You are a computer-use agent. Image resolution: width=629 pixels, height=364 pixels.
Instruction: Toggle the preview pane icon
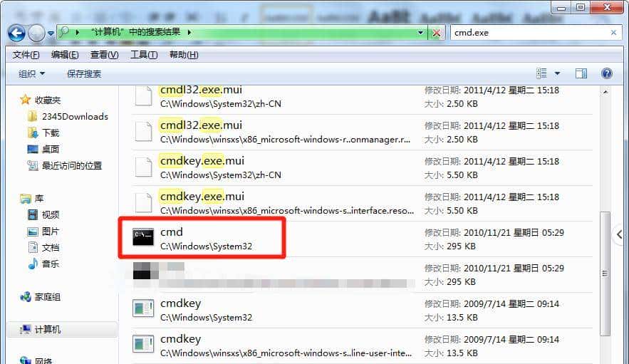point(581,73)
